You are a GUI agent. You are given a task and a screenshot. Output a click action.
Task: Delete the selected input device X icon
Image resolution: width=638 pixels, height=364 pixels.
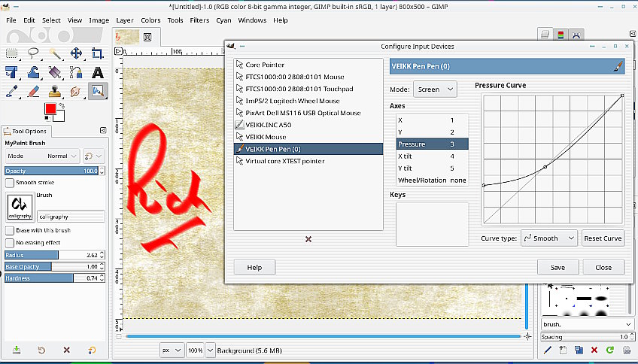[308, 239]
